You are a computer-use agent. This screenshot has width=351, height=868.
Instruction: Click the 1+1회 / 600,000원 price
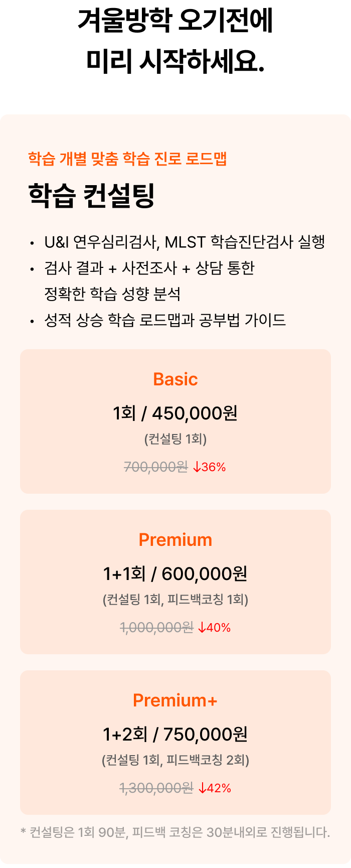pyautogui.click(x=175, y=574)
